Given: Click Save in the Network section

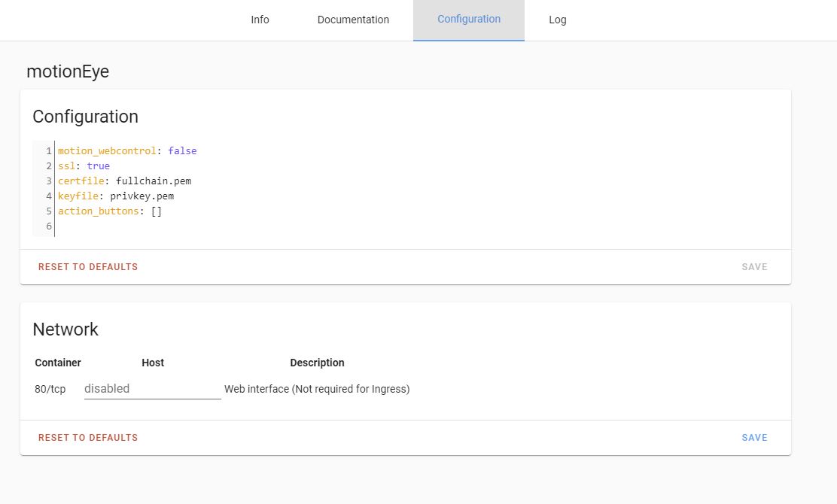Looking at the screenshot, I should (x=754, y=437).
